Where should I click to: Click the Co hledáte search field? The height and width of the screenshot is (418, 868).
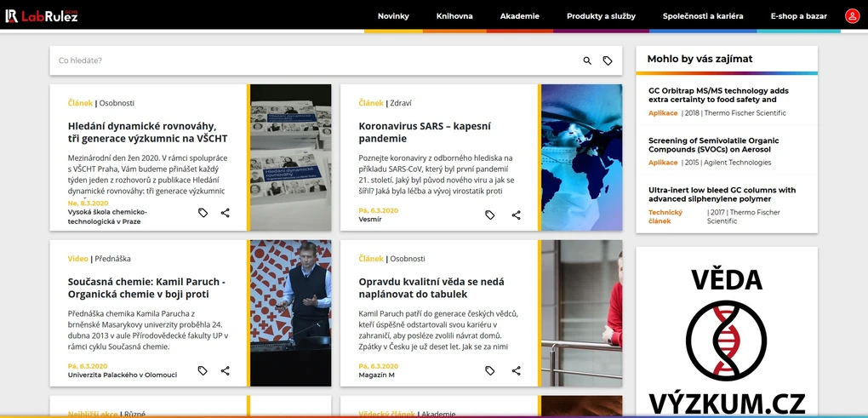[x=315, y=61]
